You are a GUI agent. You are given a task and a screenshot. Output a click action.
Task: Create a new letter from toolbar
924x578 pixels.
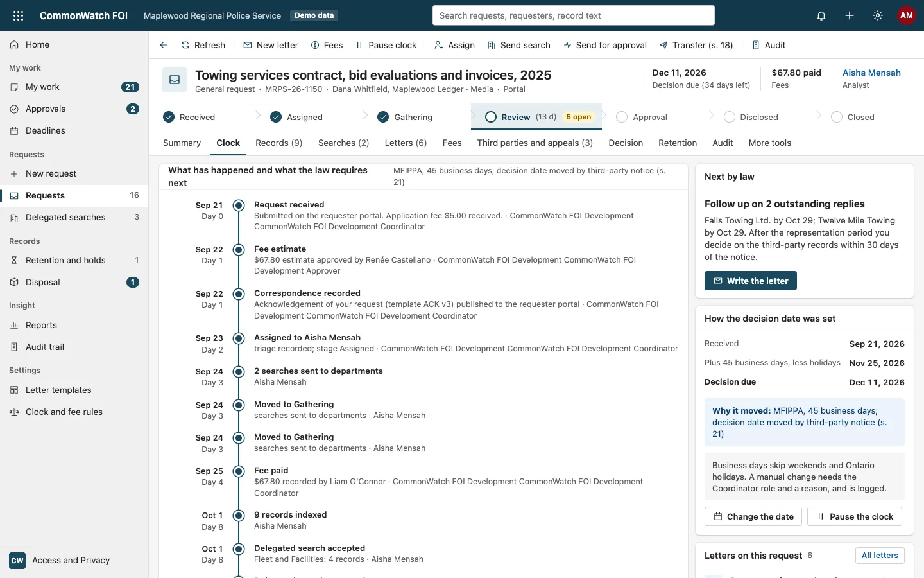point(271,45)
